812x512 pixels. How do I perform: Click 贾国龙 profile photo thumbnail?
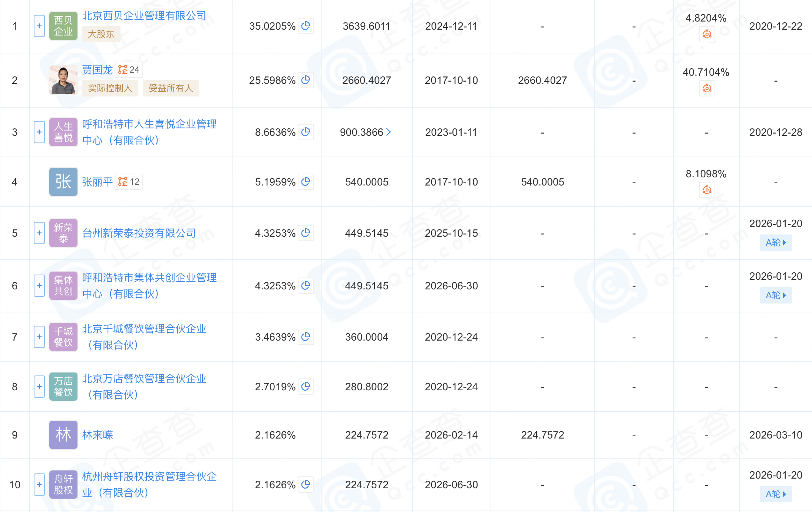click(x=63, y=80)
